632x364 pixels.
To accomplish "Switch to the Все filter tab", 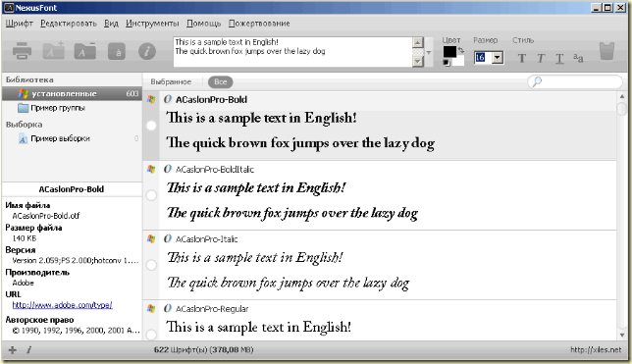I will [221, 81].
